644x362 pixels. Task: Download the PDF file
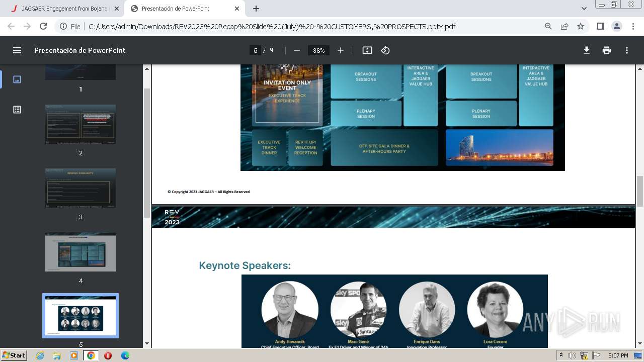(x=587, y=50)
